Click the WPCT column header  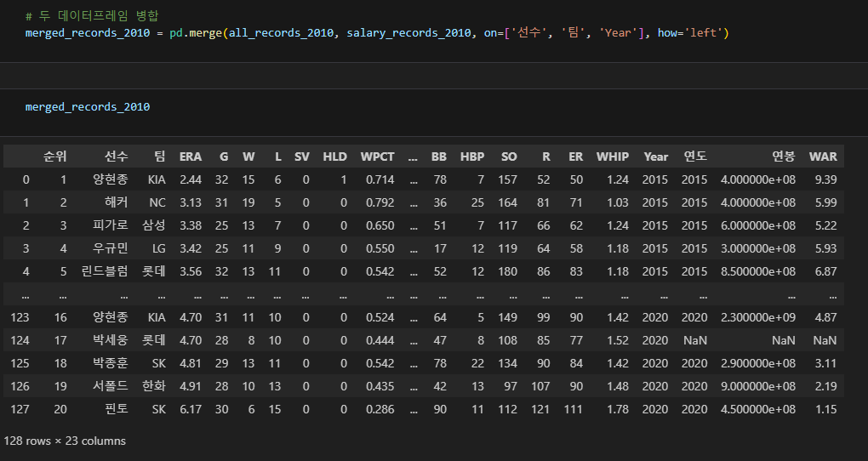pos(378,157)
